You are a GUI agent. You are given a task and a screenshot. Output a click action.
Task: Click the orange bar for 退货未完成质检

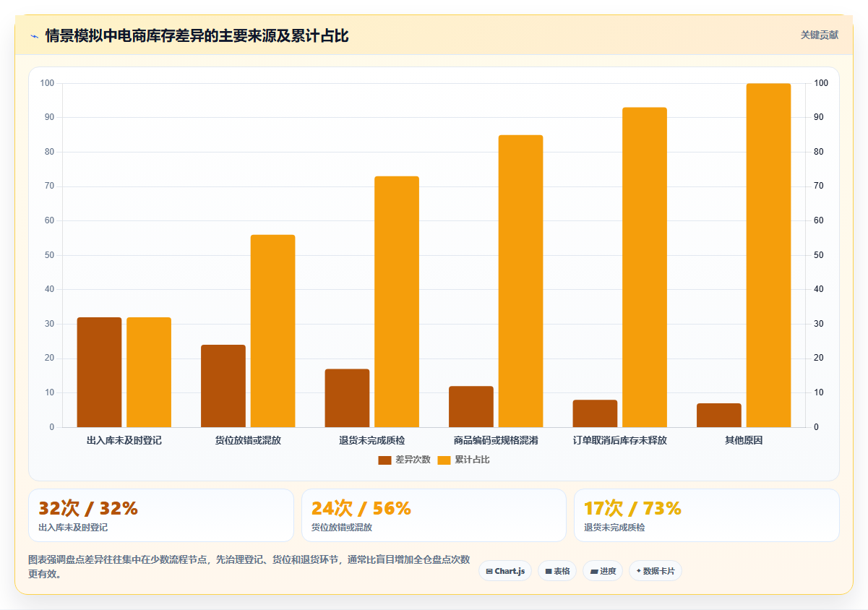(397, 301)
